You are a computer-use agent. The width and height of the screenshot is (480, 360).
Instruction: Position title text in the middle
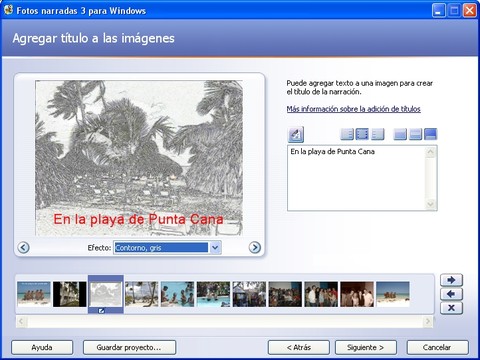[415, 134]
